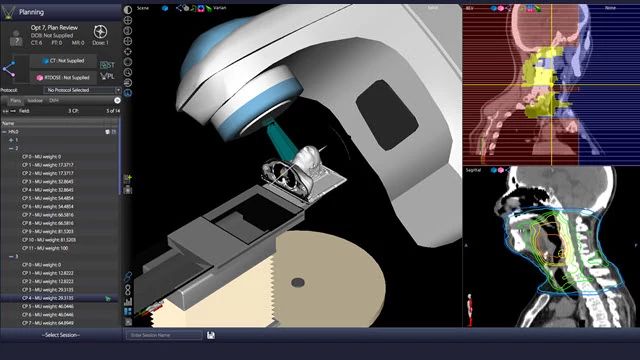Click the Opt 7, Plan Review title
This screenshot has height=360, width=640.
coord(54,28)
